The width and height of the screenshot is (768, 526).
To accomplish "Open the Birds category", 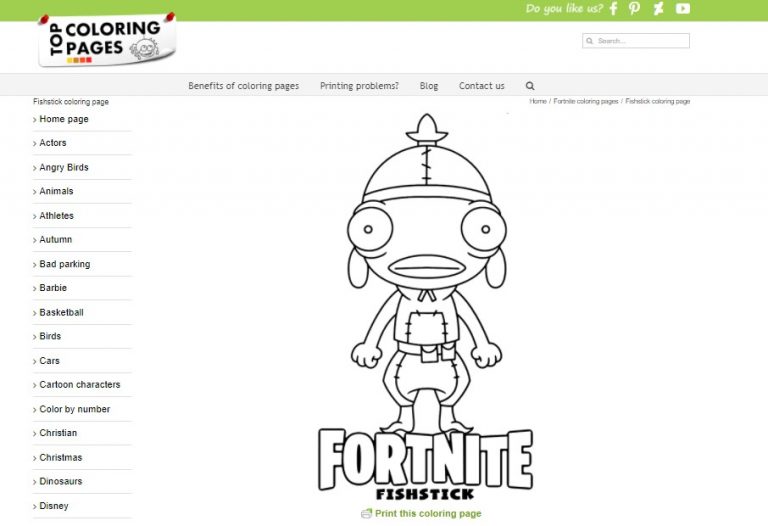I will click(x=50, y=336).
